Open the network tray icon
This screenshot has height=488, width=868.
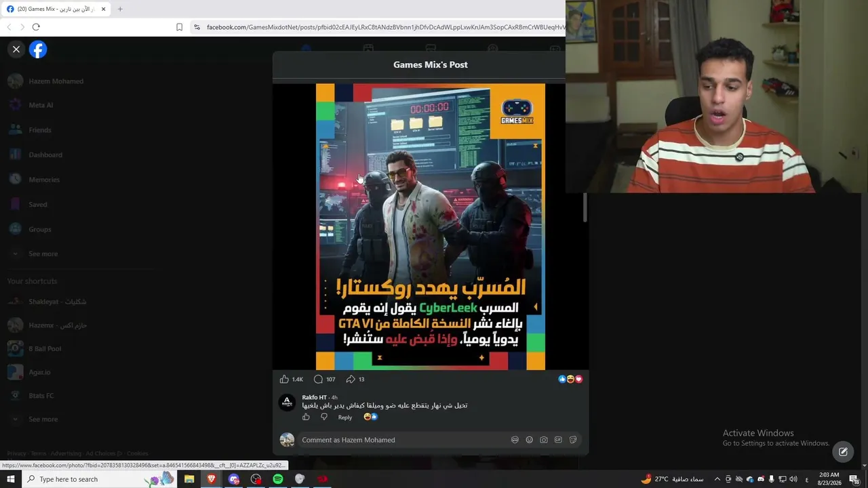click(783, 479)
